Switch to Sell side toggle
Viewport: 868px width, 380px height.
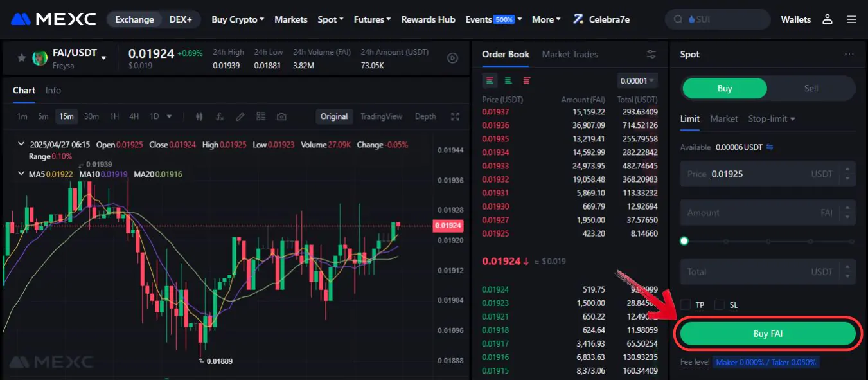(x=811, y=88)
